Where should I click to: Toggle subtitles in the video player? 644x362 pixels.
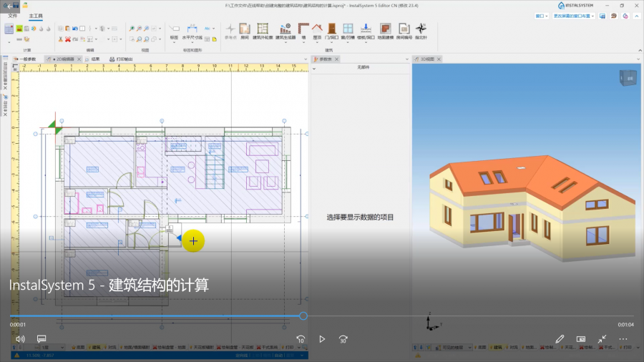42,338
